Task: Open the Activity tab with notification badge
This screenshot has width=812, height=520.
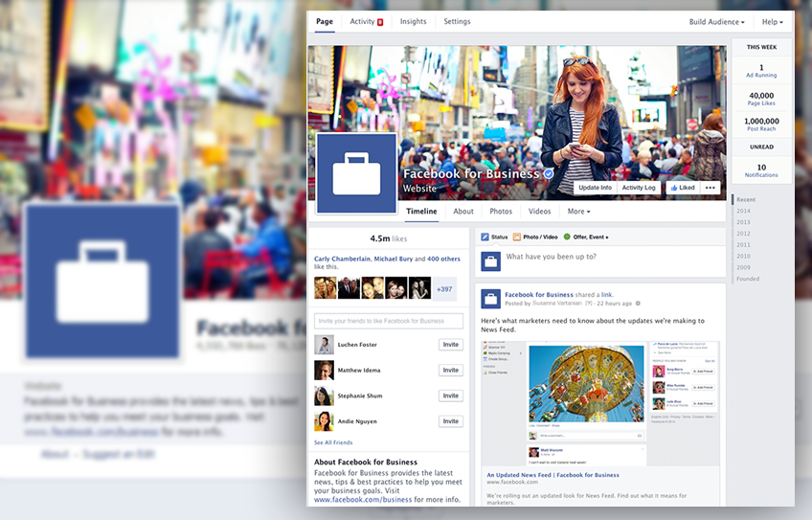Action: [366, 21]
